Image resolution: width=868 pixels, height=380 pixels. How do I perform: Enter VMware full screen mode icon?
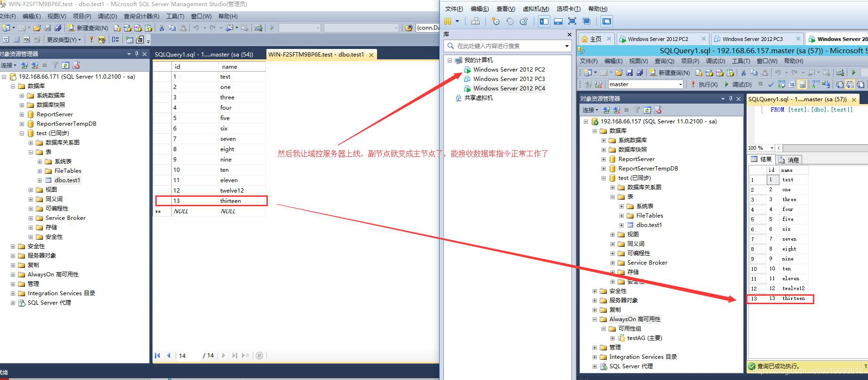pyautogui.click(x=572, y=21)
